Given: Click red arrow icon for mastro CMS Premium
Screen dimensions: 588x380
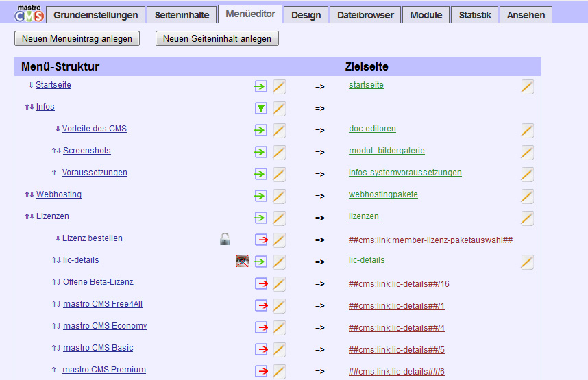Looking at the screenshot, I should [x=261, y=371].
